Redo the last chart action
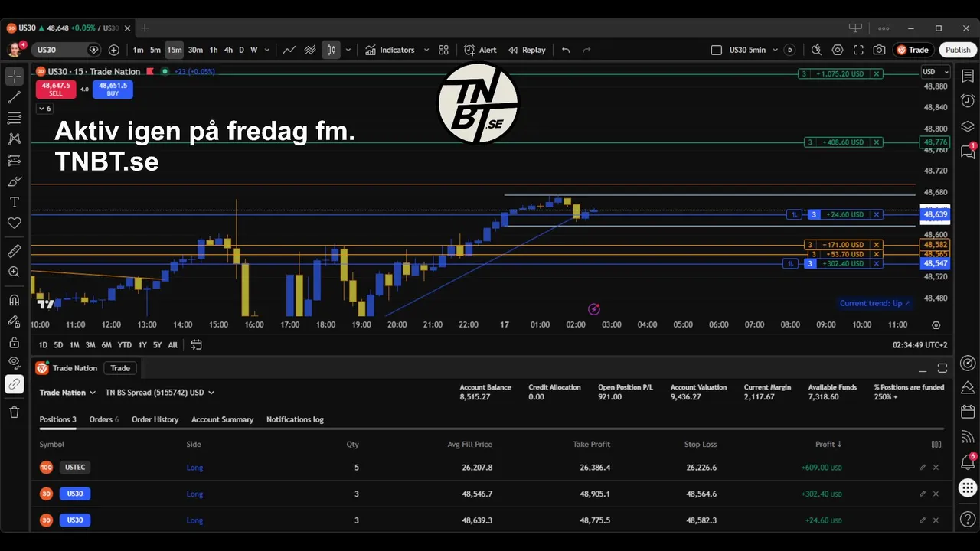 point(587,50)
